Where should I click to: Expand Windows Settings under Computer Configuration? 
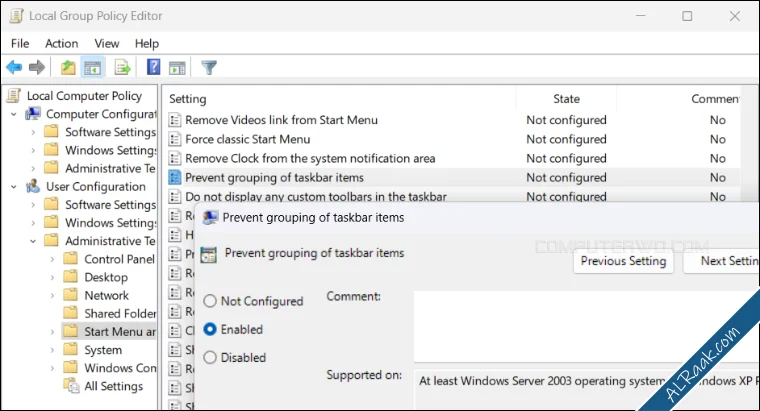(33, 151)
